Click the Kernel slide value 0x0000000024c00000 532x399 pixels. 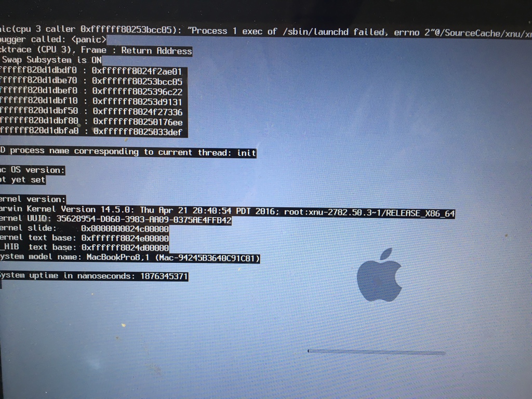(x=125, y=229)
